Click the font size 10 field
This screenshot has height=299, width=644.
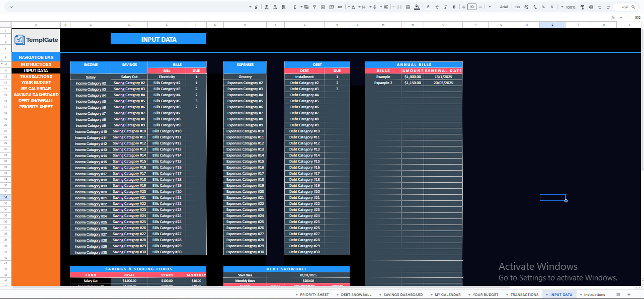(471, 7)
